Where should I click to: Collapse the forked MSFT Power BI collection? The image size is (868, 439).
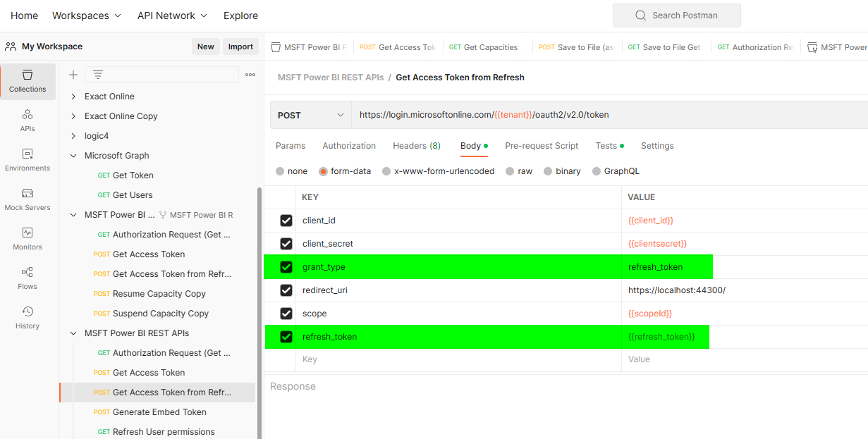(73, 215)
